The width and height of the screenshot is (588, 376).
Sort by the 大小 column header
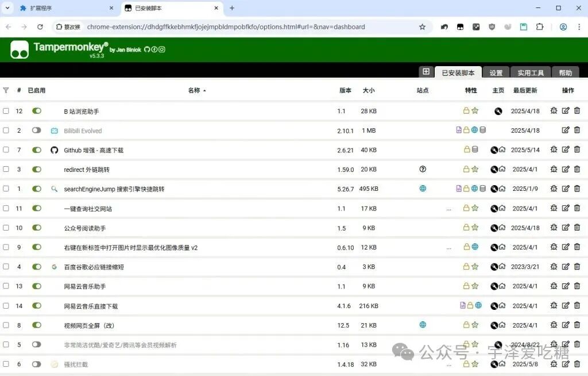(x=369, y=90)
